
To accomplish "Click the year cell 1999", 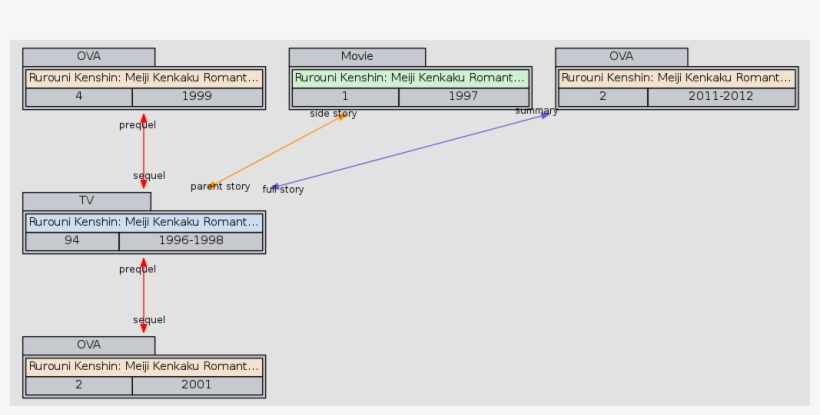I will [197, 97].
